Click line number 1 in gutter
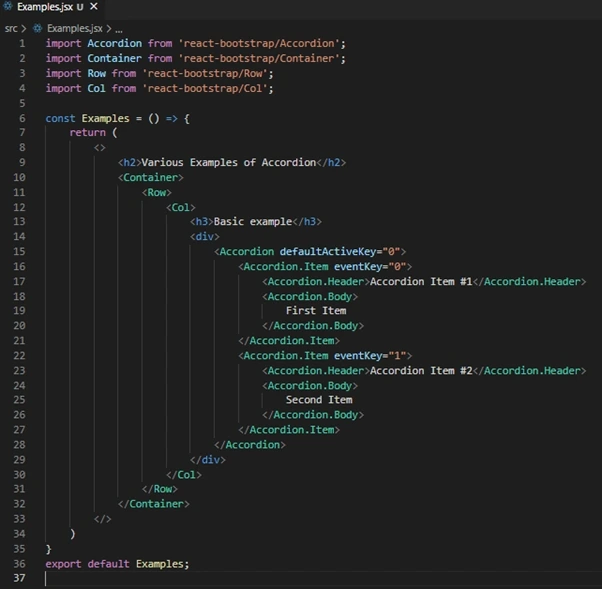 (x=22, y=43)
